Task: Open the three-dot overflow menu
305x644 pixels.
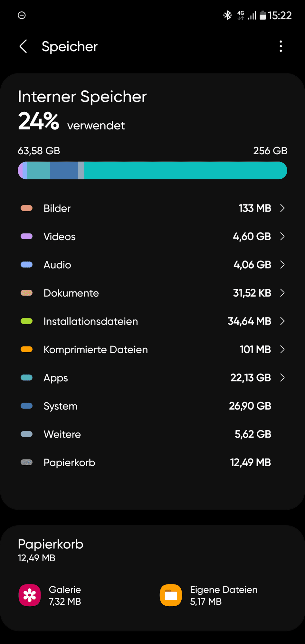Action: pos(281,46)
